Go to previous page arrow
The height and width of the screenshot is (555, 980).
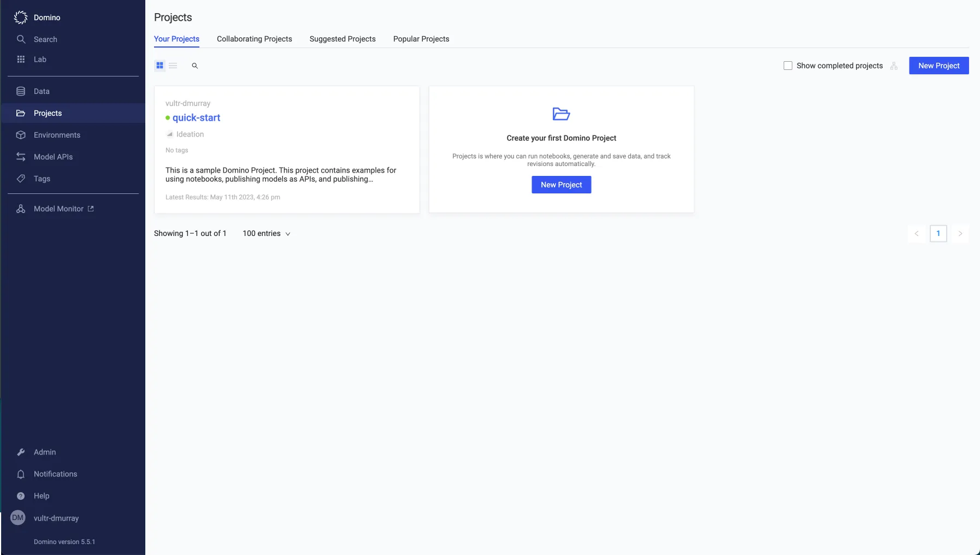tap(917, 234)
